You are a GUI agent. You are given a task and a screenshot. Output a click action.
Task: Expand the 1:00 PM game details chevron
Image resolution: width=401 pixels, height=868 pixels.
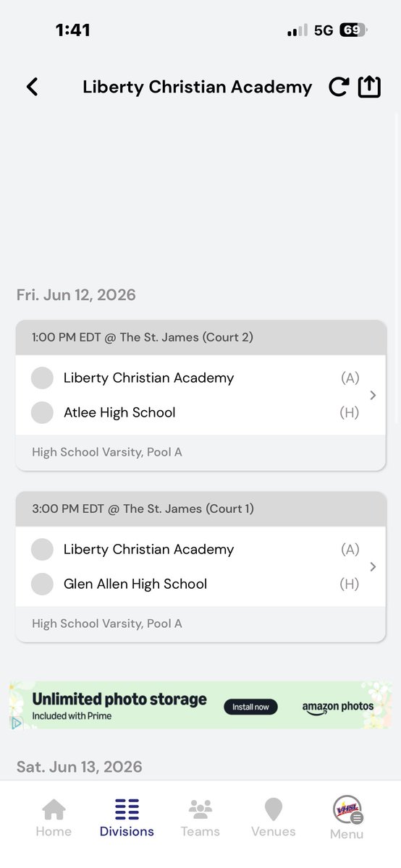pyautogui.click(x=373, y=395)
